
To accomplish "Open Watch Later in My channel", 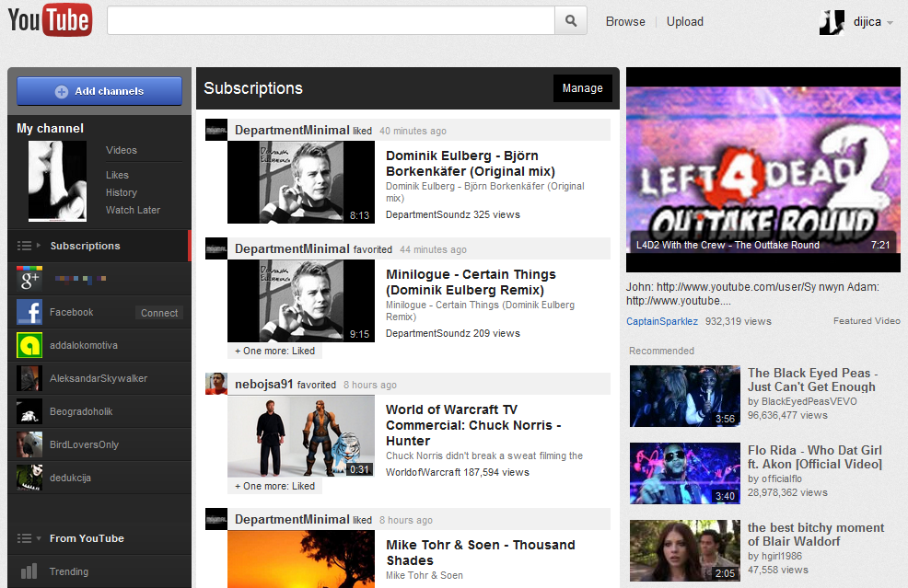I will click(x=134, y=210).
